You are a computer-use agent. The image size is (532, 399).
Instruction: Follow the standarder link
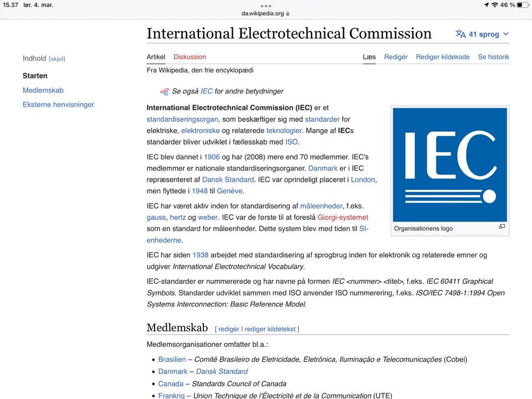(x=322, y=120)
